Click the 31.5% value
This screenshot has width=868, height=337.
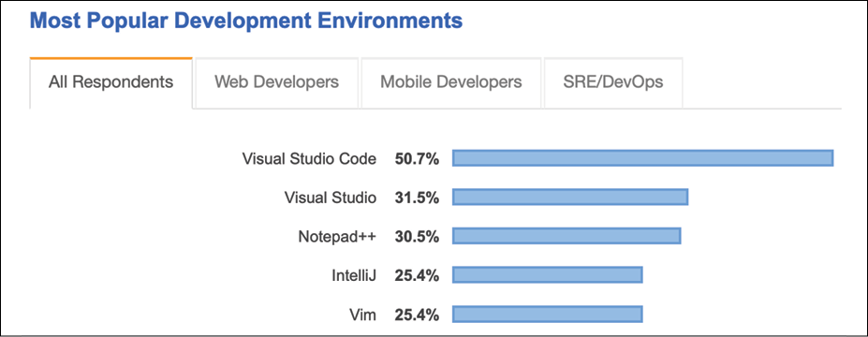tap(417, 198)
